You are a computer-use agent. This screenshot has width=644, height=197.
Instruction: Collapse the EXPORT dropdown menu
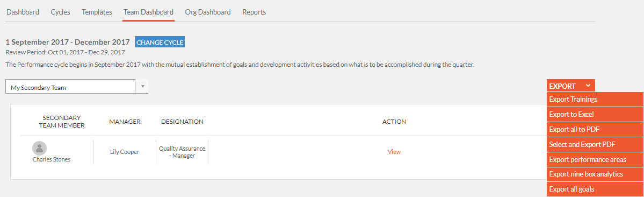[571, 86]
